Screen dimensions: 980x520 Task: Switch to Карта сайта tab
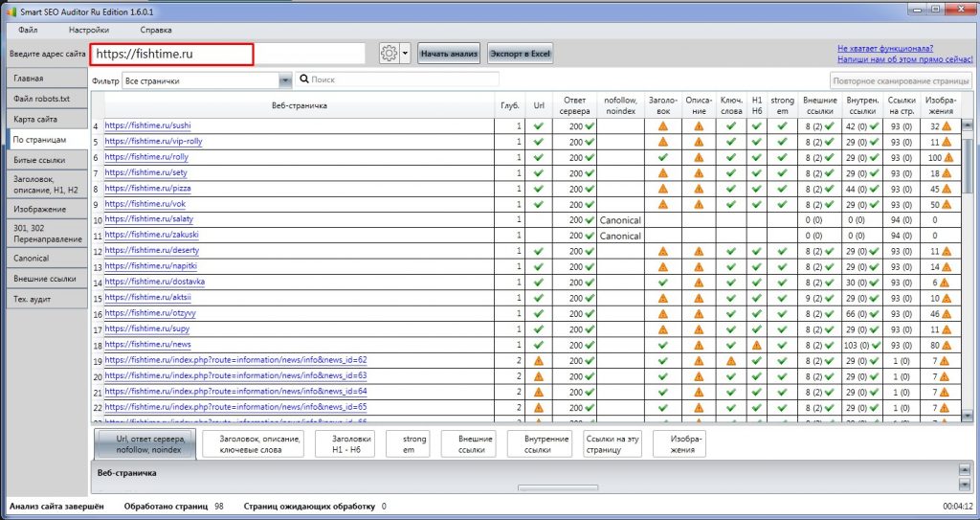tap(47, 119)
